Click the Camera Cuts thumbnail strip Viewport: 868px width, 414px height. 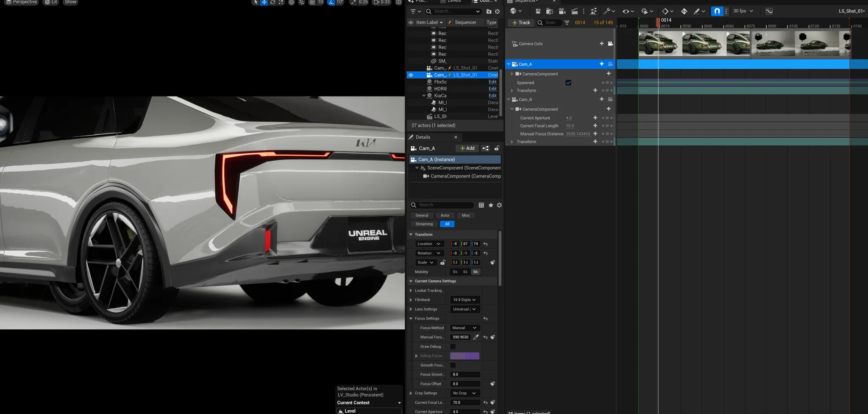[x=744, y=44]
